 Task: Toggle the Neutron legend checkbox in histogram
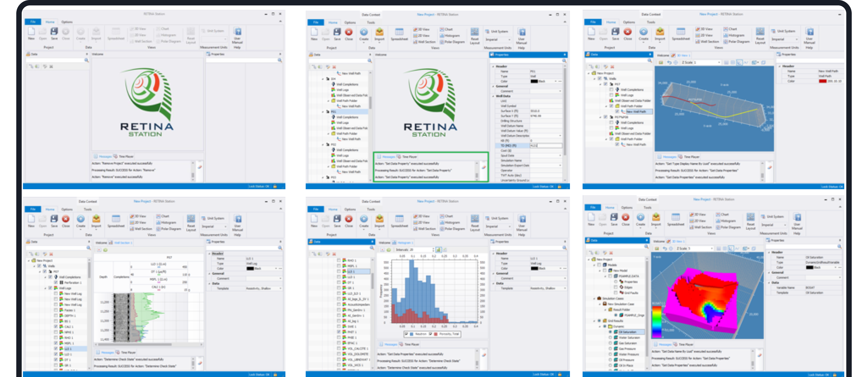pyautogui.click(x=406, y=334)
